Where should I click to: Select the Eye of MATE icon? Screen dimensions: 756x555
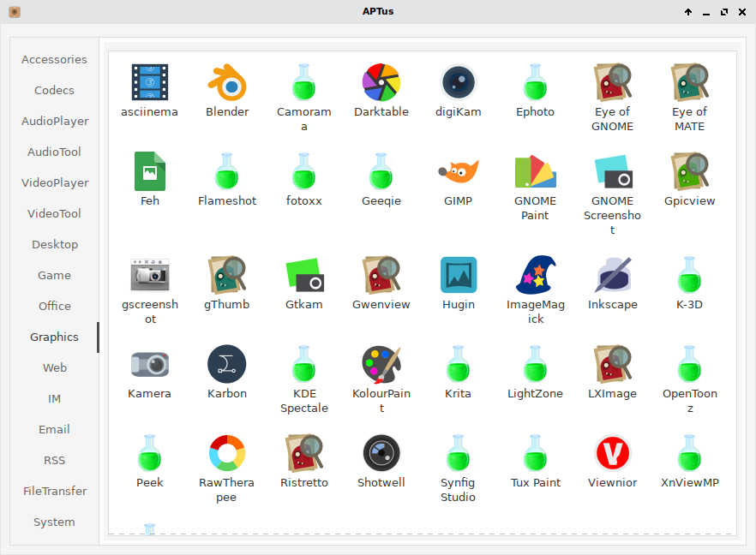tap(689, 82)
